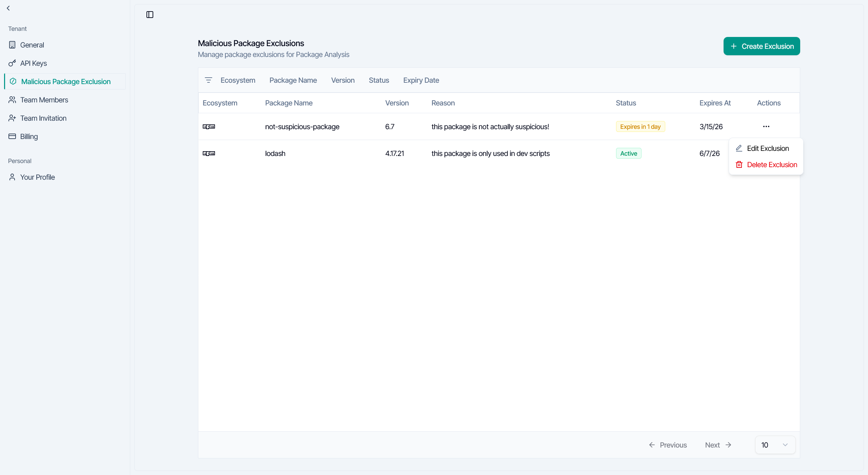Open the Ecosystem filter
The height and width of the screenshot is (475, 868).
tap(238, 80)
